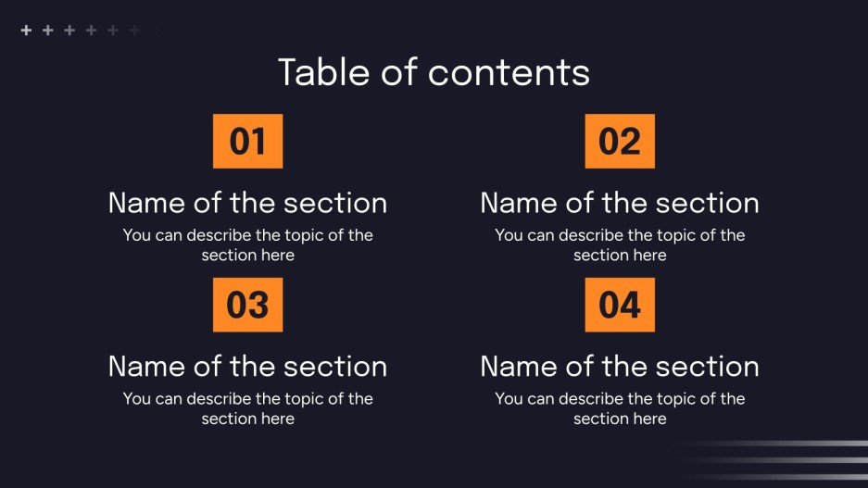Image resolution: width=868 pixels, height=488 pixels.
Task: Select the section name under box 03
Action: pos(247,366)
